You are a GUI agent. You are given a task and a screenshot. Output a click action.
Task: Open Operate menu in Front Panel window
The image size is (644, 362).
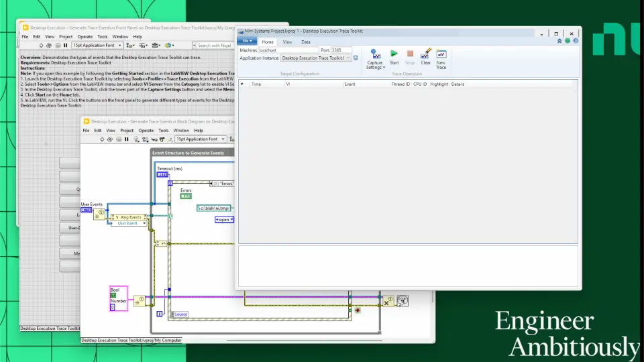click(85, 36)
